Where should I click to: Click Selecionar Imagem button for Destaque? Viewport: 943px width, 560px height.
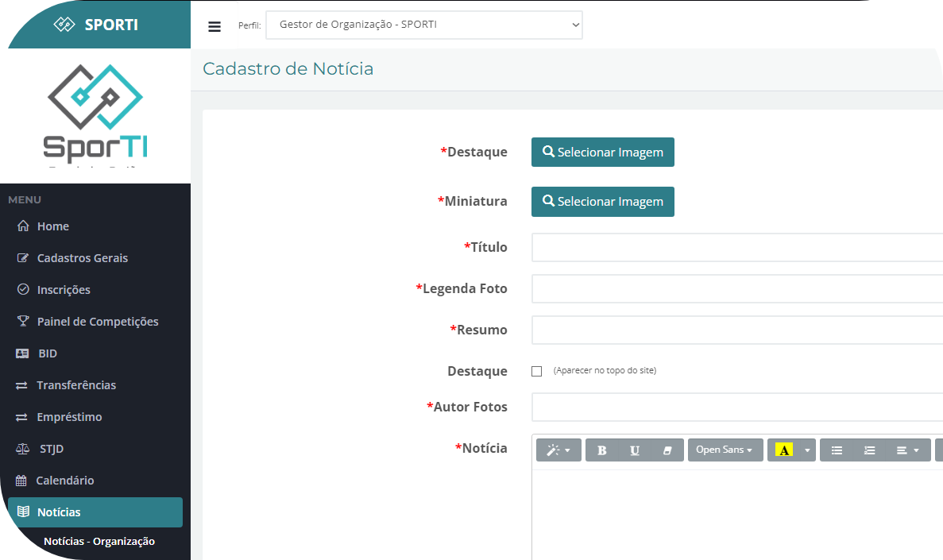[x=602, y=153]
